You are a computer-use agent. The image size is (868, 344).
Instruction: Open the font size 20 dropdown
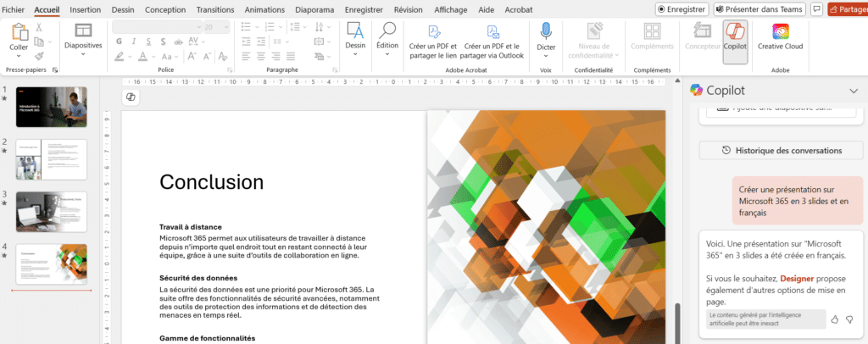(216, 27)
